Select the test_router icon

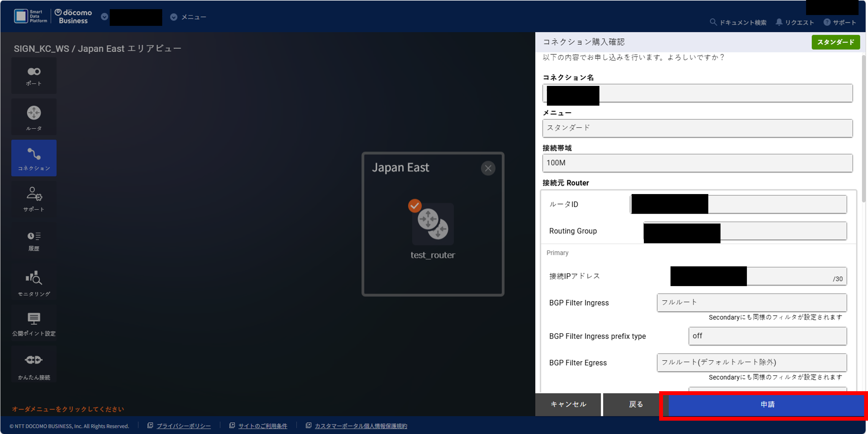[433, 224]
